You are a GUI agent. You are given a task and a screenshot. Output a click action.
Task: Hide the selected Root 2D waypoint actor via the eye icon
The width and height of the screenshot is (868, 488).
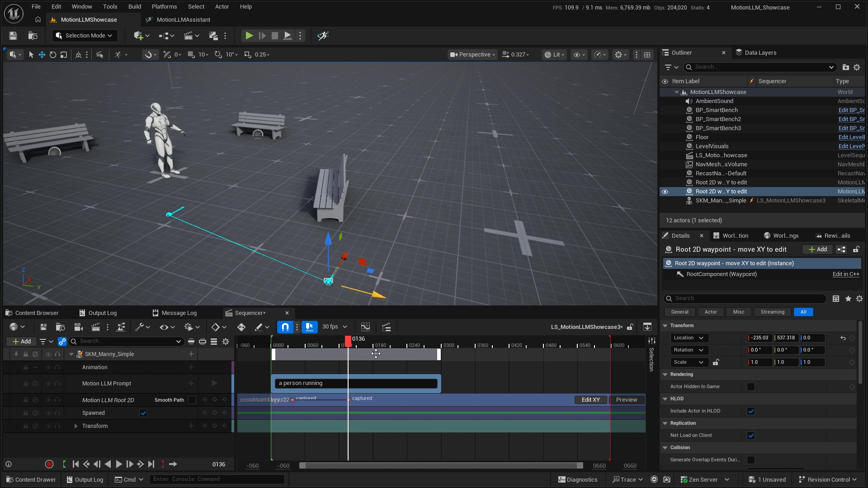click(665, 192)
